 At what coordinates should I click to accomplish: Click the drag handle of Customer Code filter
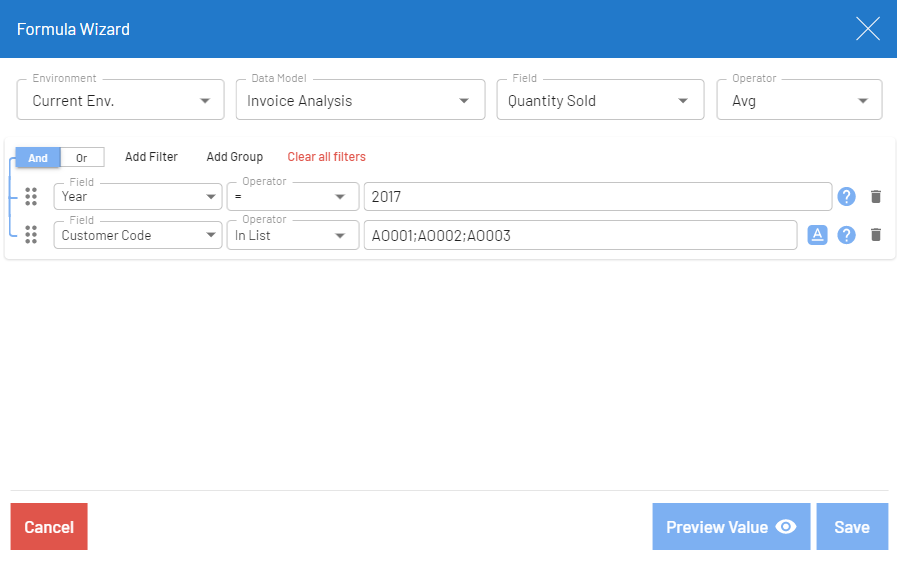tap(31, 235)
